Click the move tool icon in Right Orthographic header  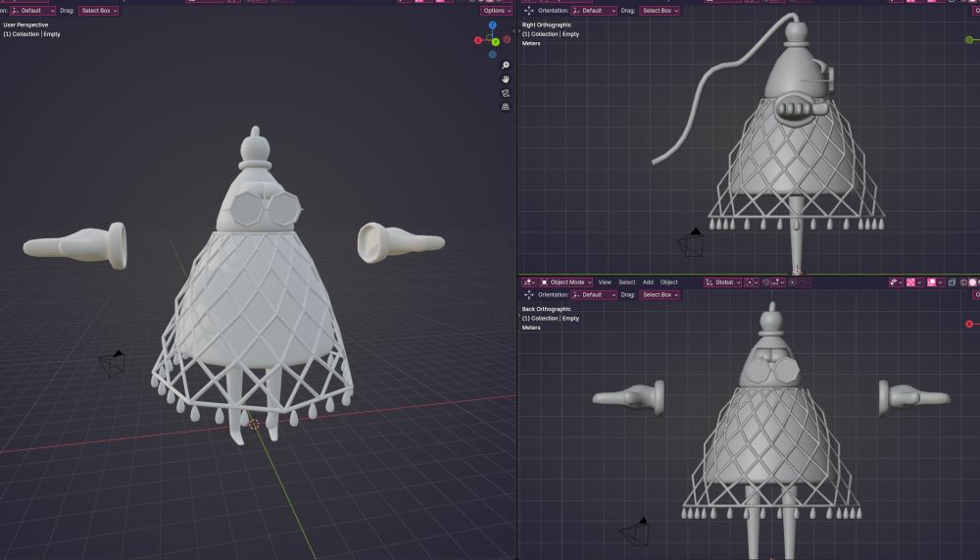click(x=529, y=11)
